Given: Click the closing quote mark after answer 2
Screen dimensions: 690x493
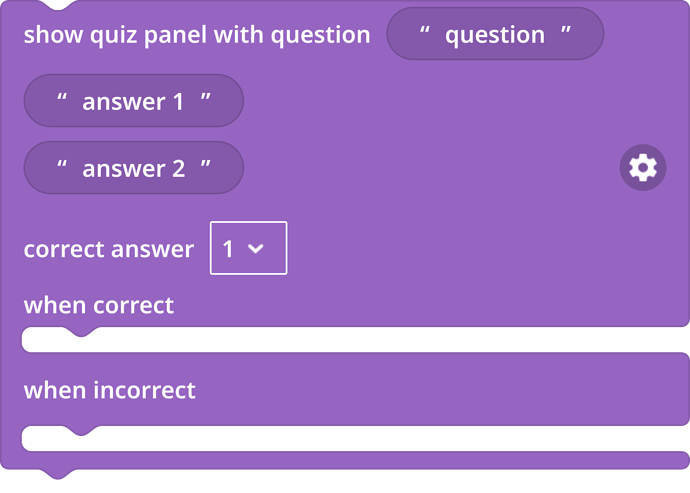Looking at the screenshot, I should click(x=206, y=164).
